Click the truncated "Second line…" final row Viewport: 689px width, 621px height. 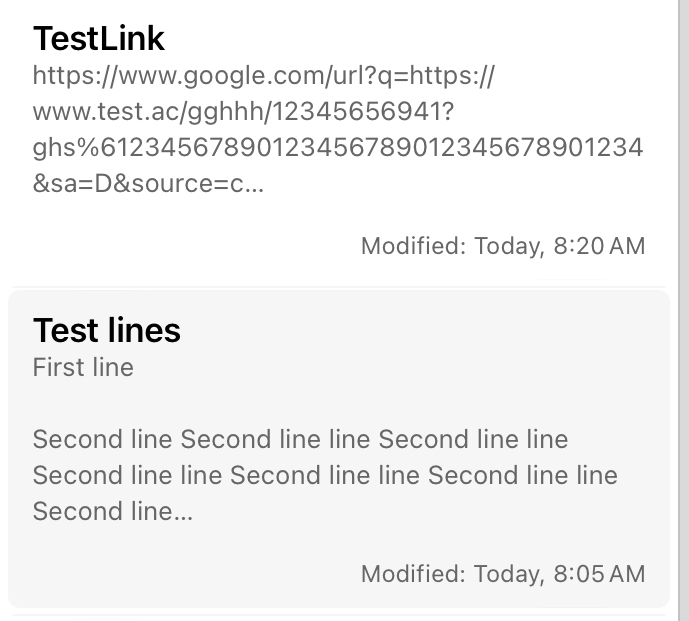[113, 511]
